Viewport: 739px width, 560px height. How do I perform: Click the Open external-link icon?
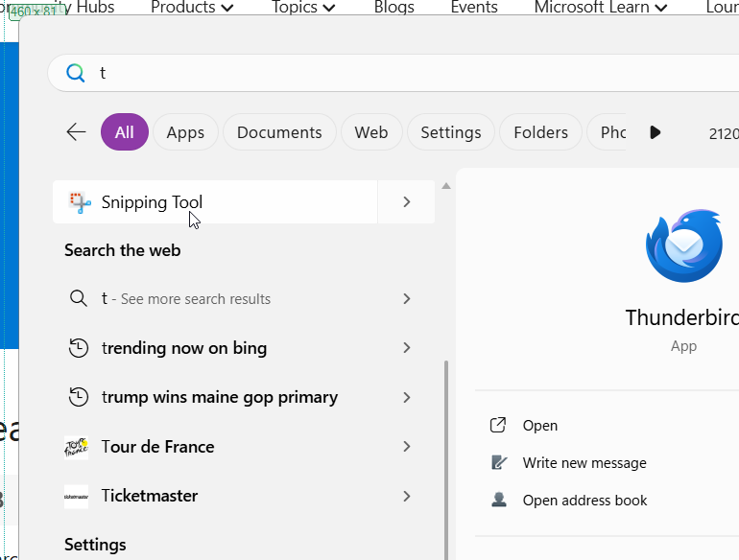pyautogui.click(x=498, y=425)
